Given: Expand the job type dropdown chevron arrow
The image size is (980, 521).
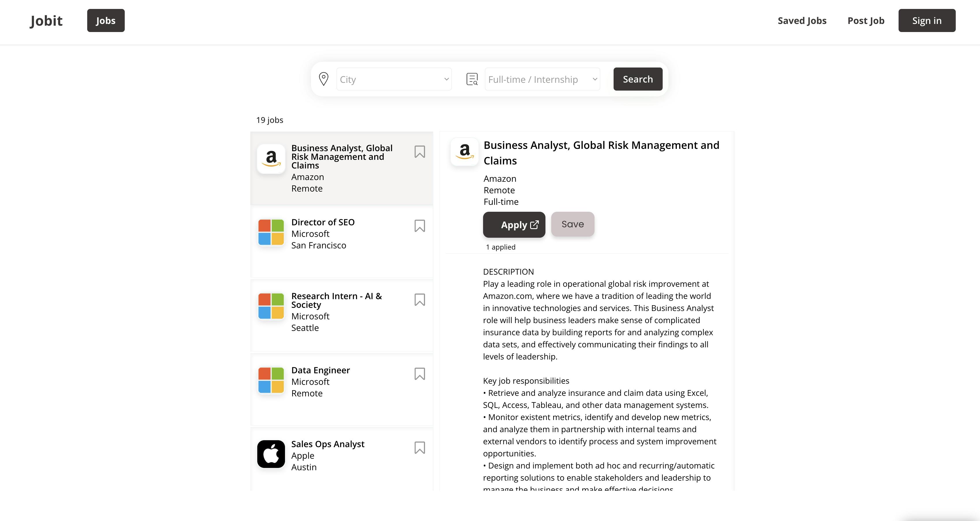Looking at the screenshot, I should (595, 79).
